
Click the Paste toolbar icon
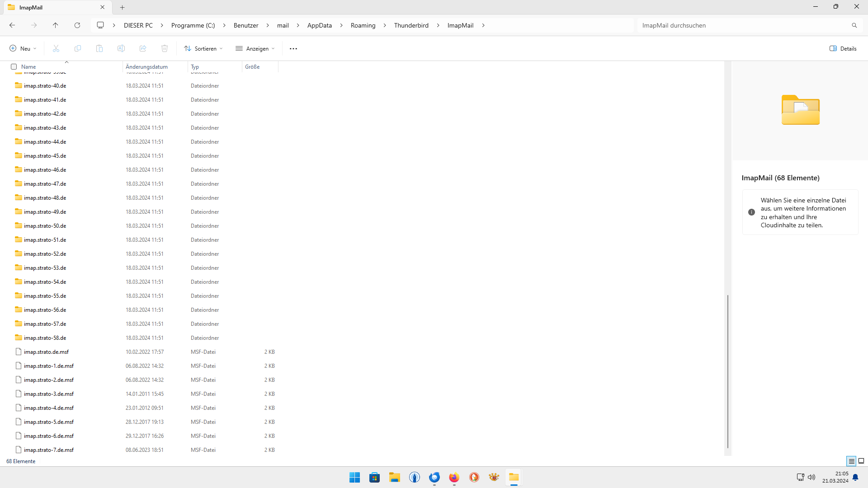pyautogui.click(x=99, y=48)
